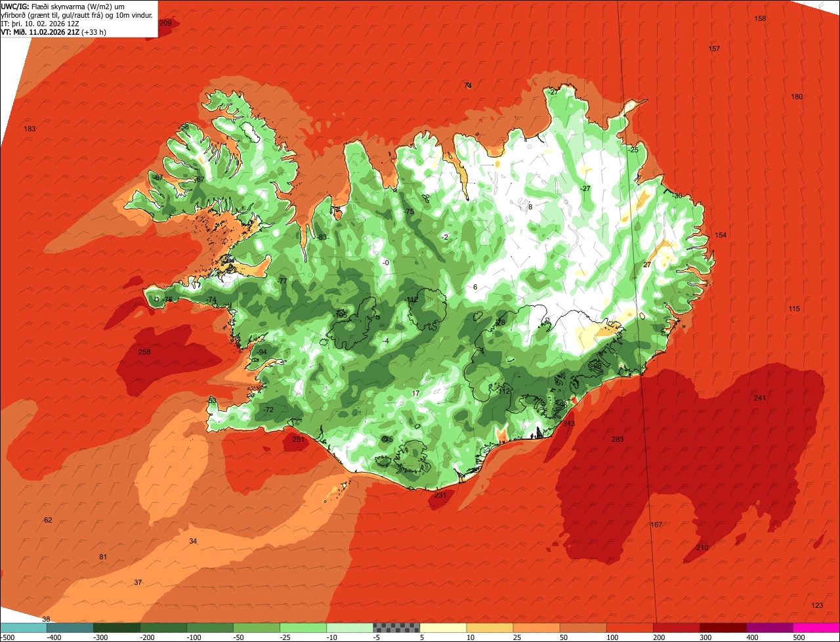
Task: Click the 251 value off the southwest coast
Action: (299, 439)
